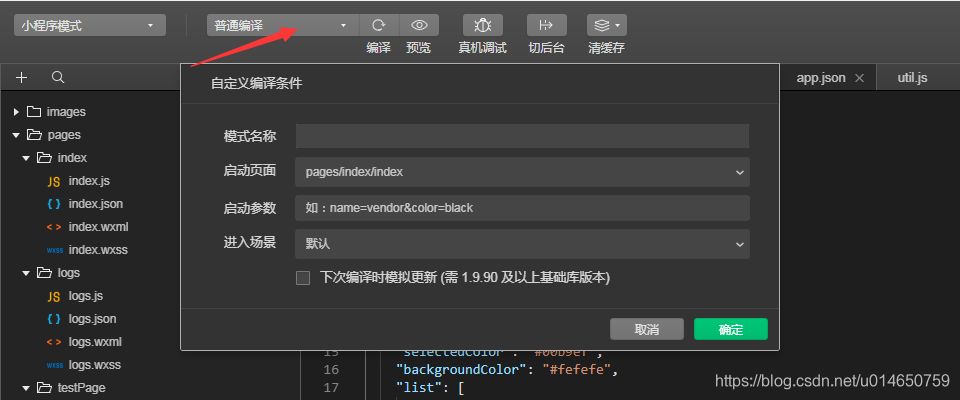Click the 真机调试 label
The image size is (960, 400).
coord(482,48)
